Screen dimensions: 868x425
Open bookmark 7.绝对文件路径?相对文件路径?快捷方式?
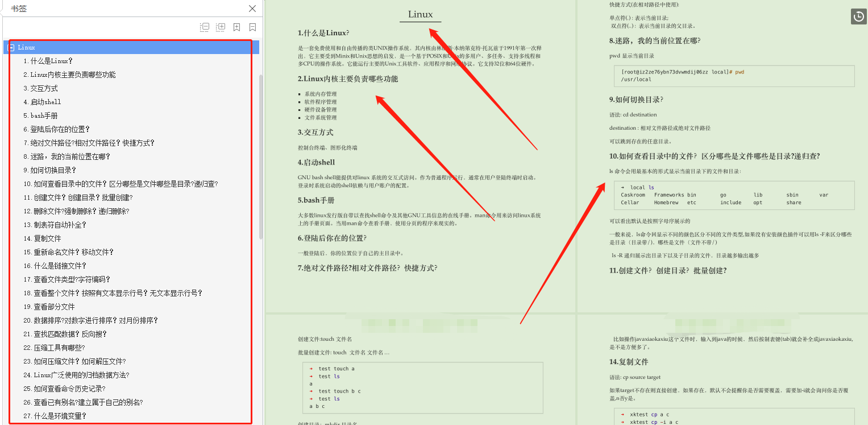[89, 143]
